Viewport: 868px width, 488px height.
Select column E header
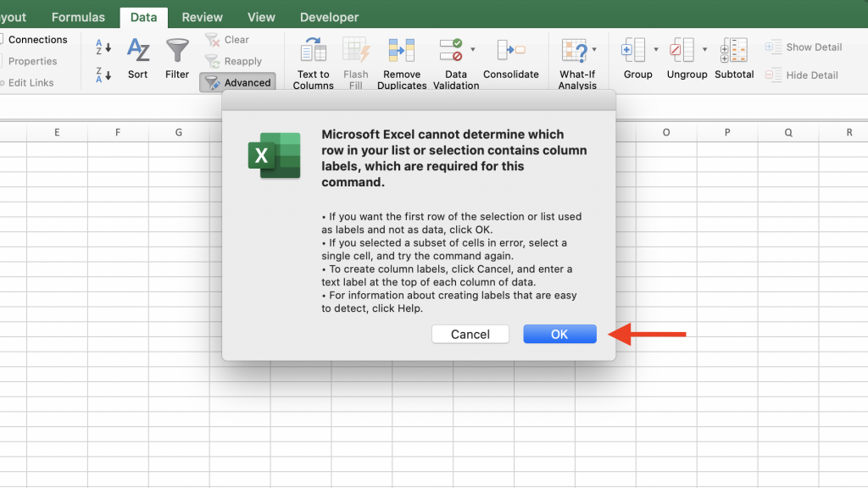pos(57,132)
